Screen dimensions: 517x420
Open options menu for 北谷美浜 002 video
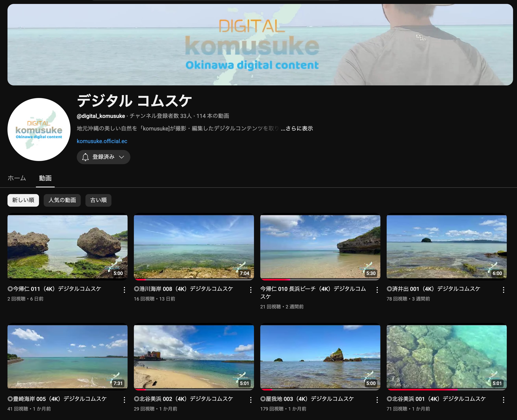[251, 400]
